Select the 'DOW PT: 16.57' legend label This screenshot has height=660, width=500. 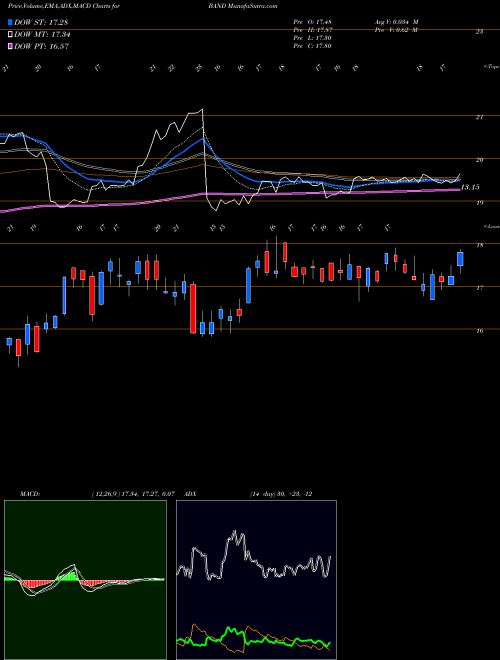[42, 46]
